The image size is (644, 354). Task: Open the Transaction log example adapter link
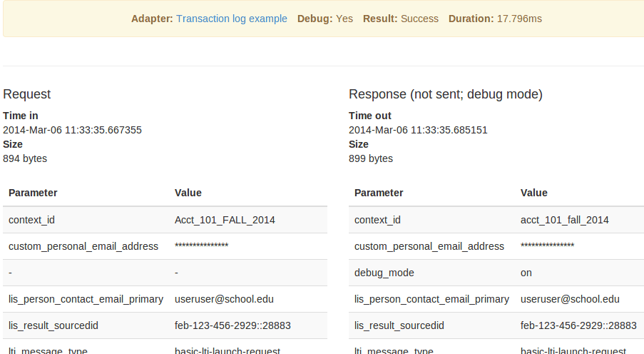pyautogui.click(x=232, y=19)
